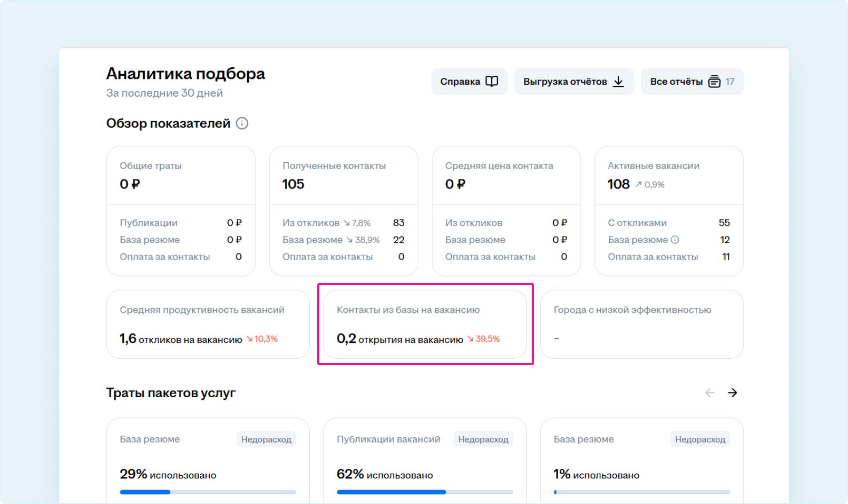Select the Средняя цена контакта card
The image size is (848, 504).
506,176
